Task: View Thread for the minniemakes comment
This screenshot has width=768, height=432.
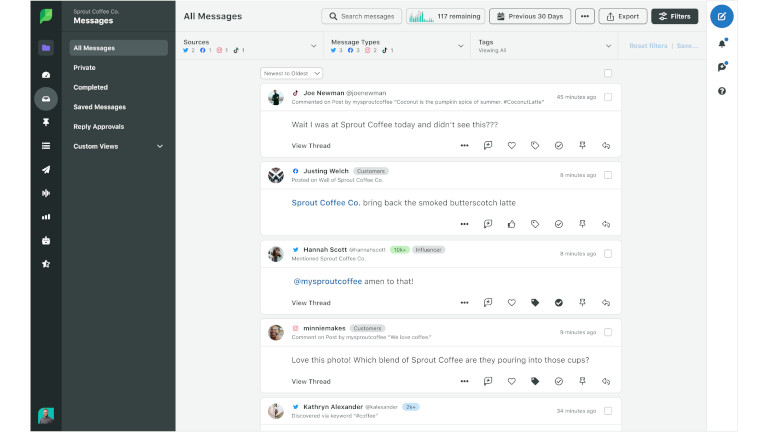Action: tap(311, 381)
